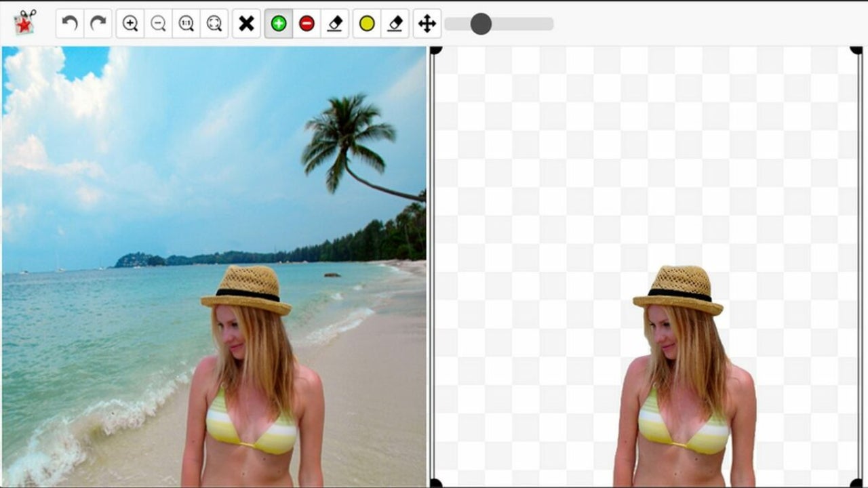The image size is (868, 488).
Task: Select the green foreground marker tool
Action: [279, 23]
